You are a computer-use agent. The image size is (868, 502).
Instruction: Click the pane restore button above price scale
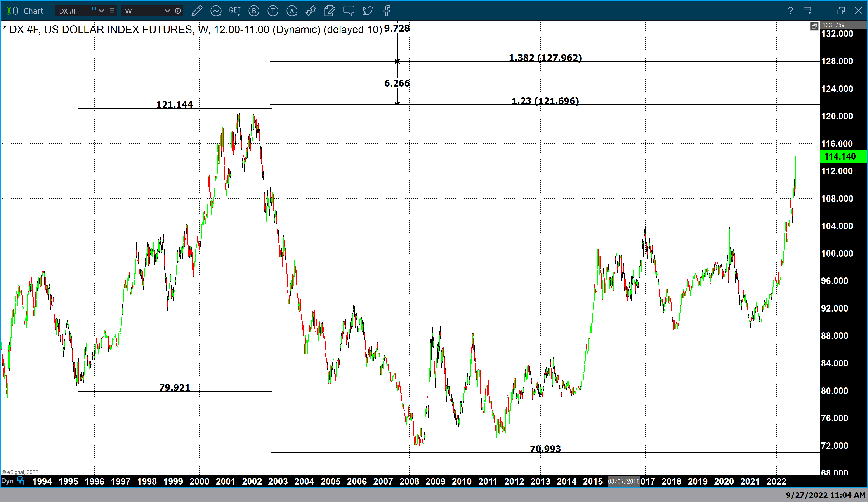click(x=814, y=26)
